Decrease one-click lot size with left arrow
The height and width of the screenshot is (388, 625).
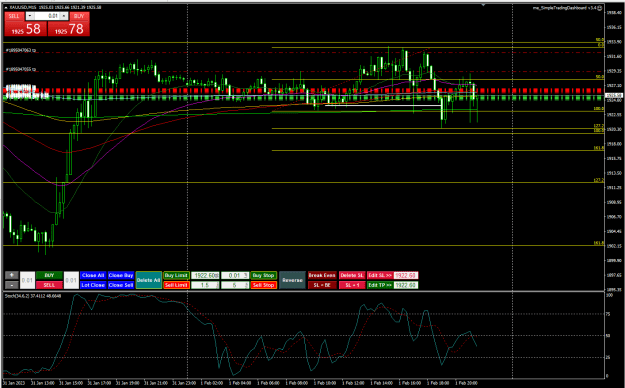[x=30, y=16]
